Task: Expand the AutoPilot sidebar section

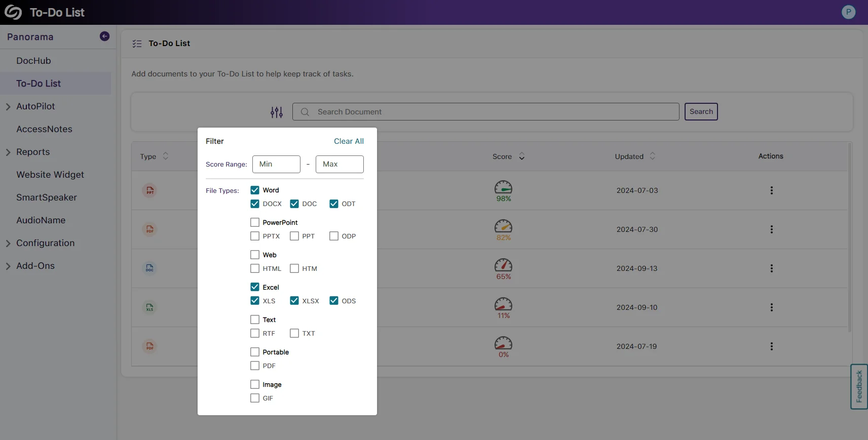Action: click(8, 106)
